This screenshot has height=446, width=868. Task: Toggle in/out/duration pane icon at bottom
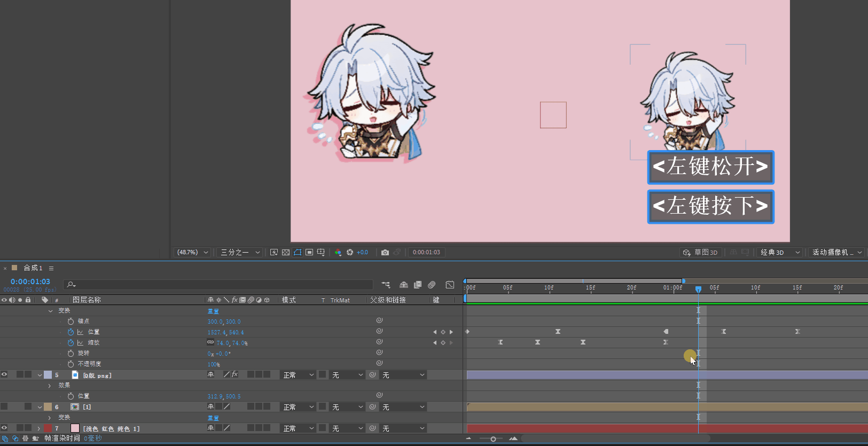coord(25,439)
